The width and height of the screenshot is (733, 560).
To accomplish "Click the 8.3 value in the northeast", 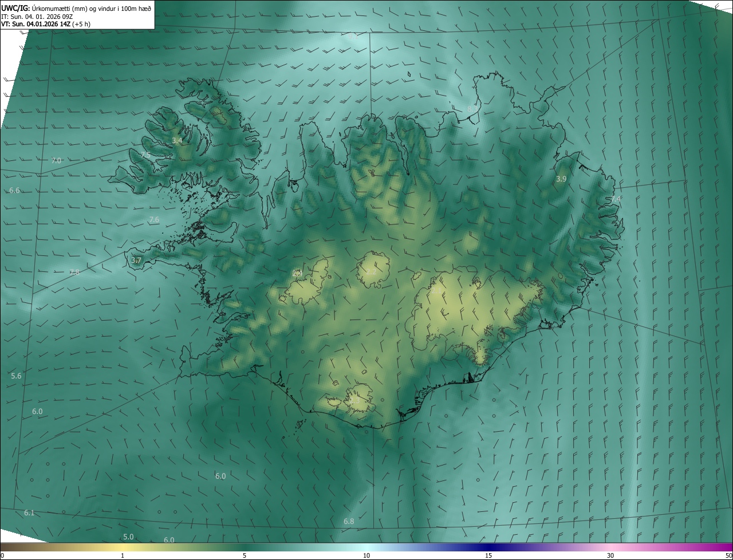I will point(472,109).
